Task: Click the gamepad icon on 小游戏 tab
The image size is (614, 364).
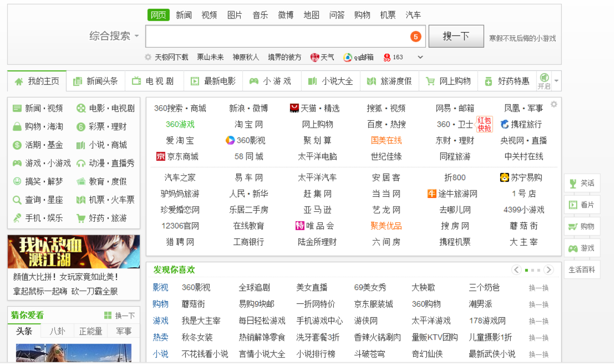Action: (x=254, y=81)
